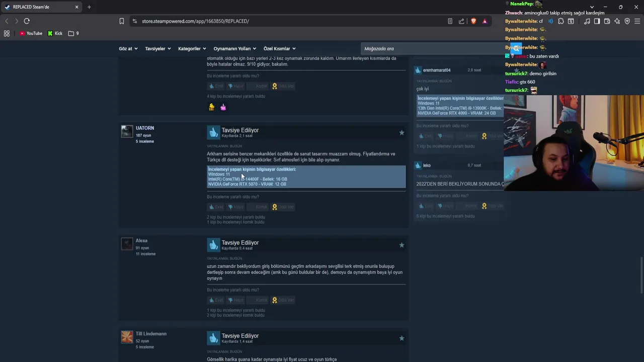Expand the Özel Kısımlar dropdown
The height and width of the screenshot is (362, 644).
280,49
